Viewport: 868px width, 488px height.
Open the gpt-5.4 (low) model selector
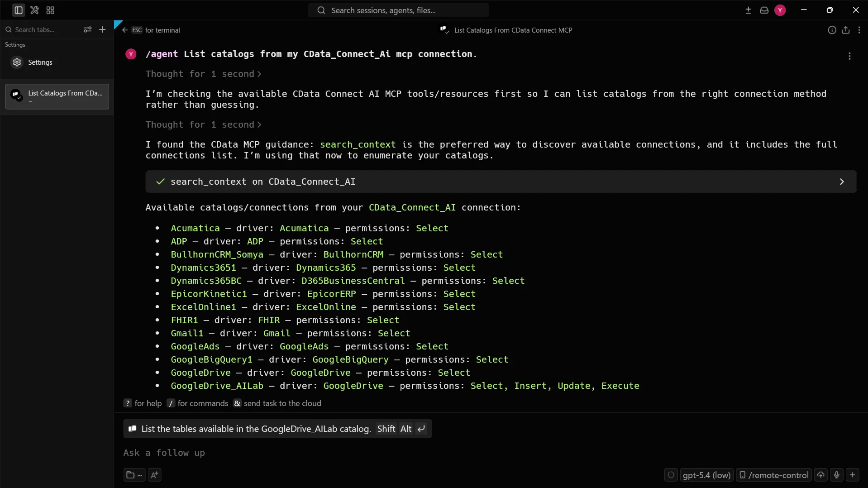coord(706,475)
